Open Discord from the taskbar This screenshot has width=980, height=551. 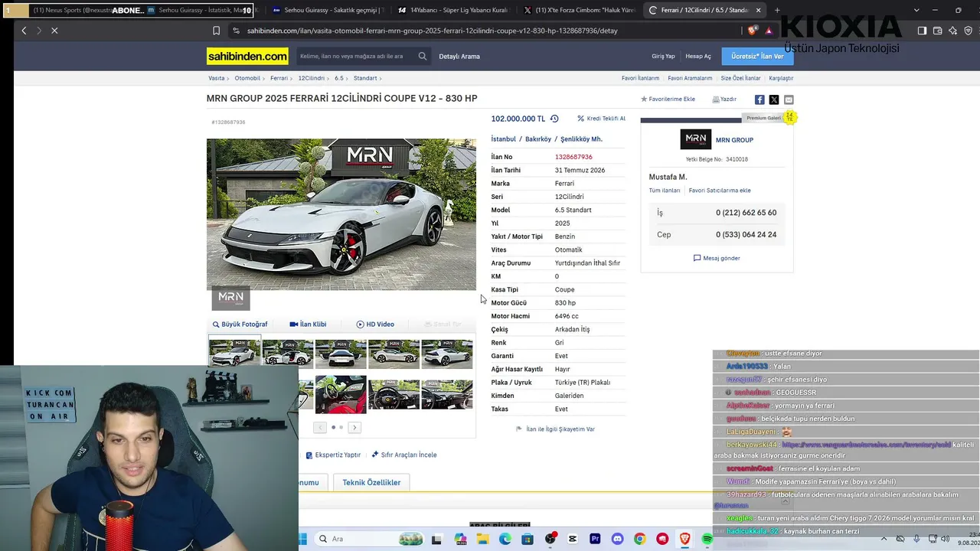tap(617, 540)
